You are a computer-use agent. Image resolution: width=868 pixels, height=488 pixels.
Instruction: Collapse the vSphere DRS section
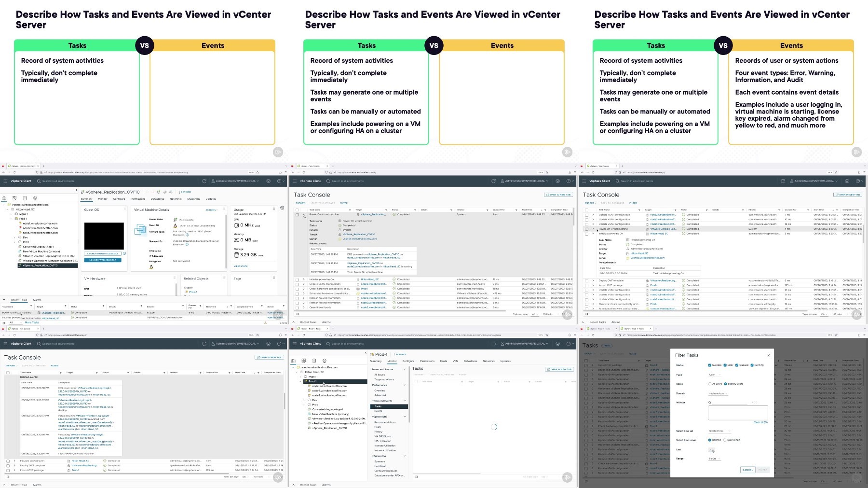[x=405, y=417]
